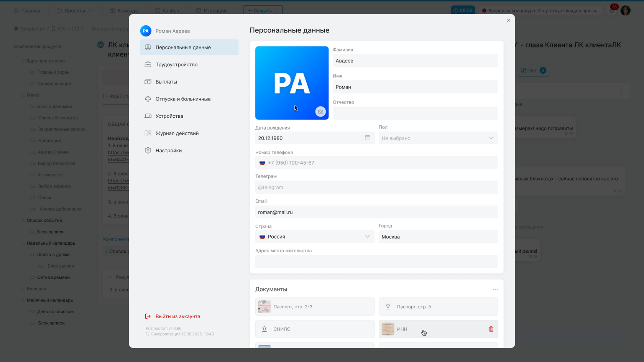
Task: Open Отпуска и больничные section
Action: [189, 99]
